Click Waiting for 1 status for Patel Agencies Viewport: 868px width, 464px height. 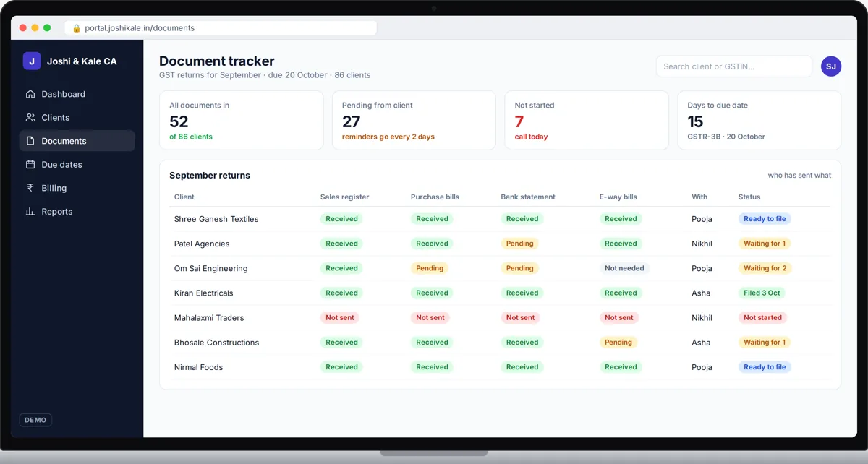pos(765,244)
